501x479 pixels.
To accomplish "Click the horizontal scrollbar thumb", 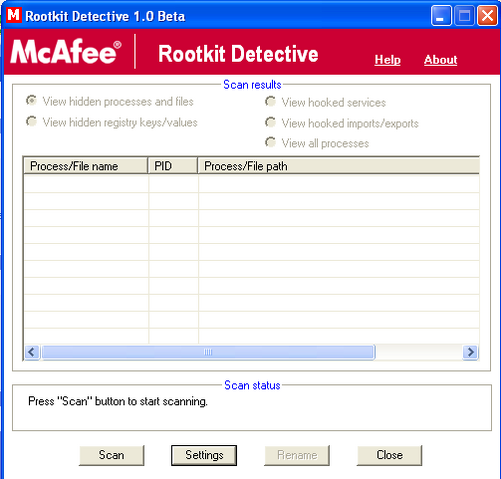I will [x=208, y=352].
